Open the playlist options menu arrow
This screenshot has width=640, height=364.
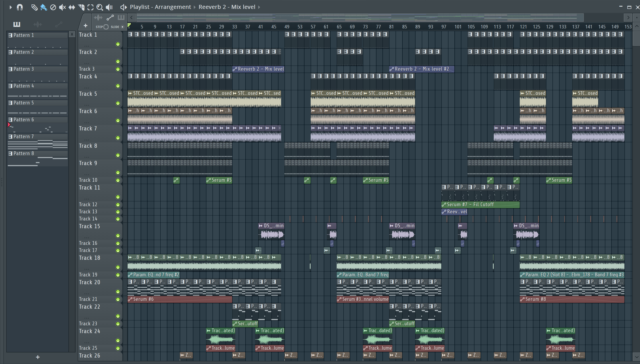[x=10, y=7]
